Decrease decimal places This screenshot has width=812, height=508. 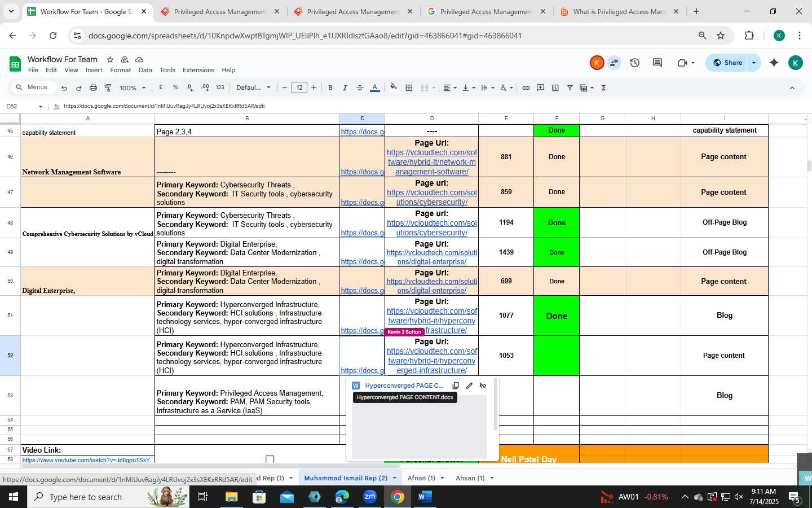coord(190,87)
